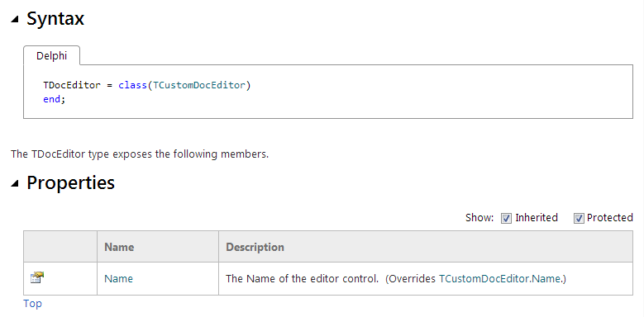Click the Syntax heading text
This screenshot has width=644, height=317.
(x=55, y=19)
